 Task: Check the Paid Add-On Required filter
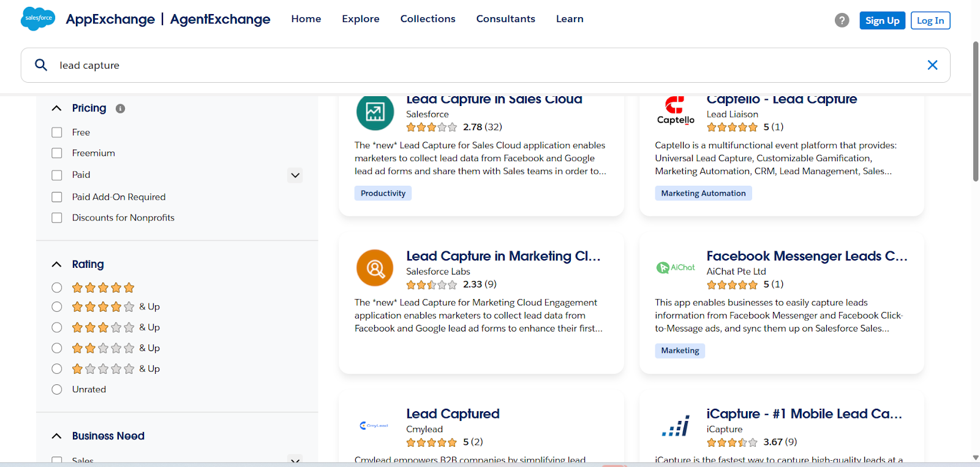57,197
